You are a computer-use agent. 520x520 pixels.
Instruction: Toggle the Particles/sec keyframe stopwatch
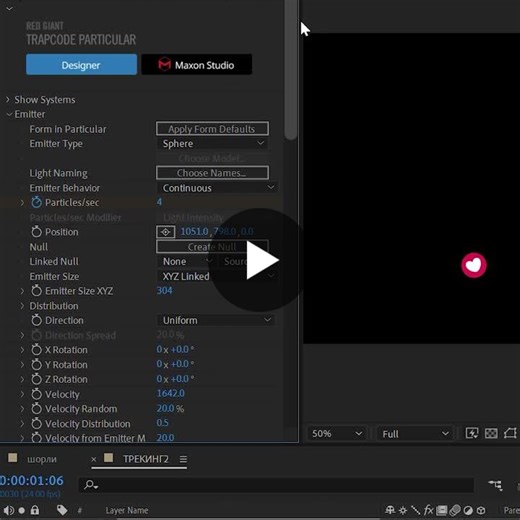[x=36, y=202]
